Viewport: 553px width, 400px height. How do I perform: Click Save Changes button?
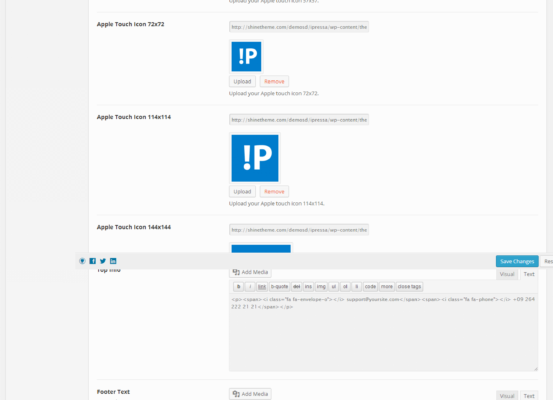point(517,261)
